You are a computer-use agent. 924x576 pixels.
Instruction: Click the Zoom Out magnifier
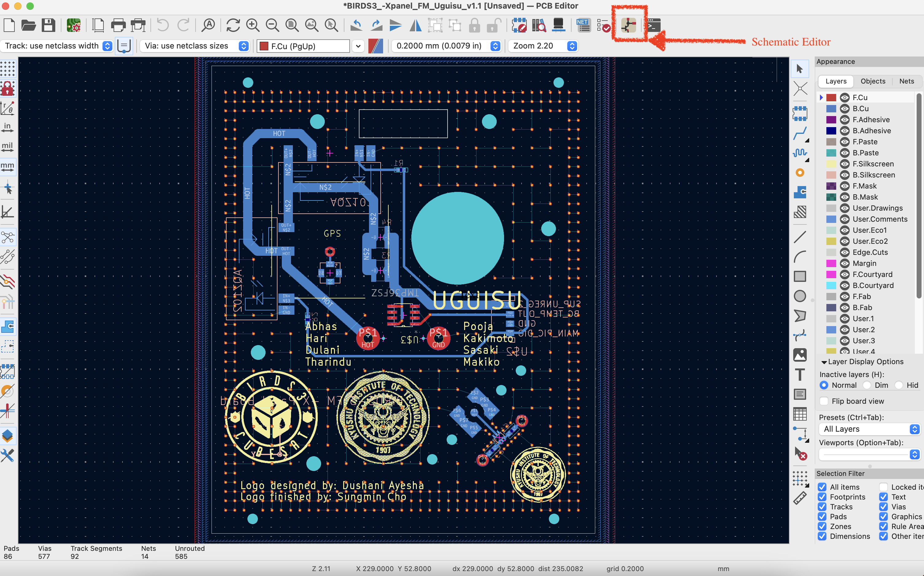(x=272, y=25)
